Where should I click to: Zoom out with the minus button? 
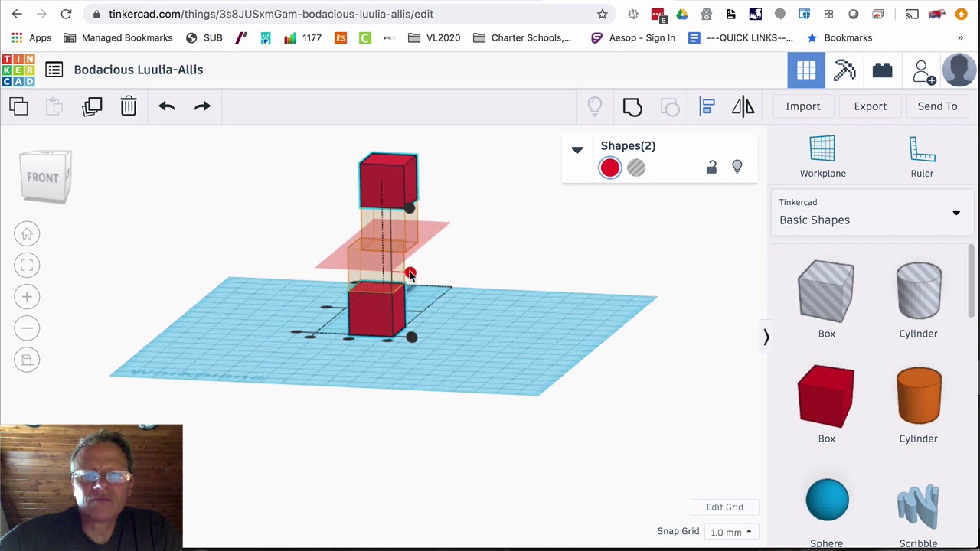[27, 328]
